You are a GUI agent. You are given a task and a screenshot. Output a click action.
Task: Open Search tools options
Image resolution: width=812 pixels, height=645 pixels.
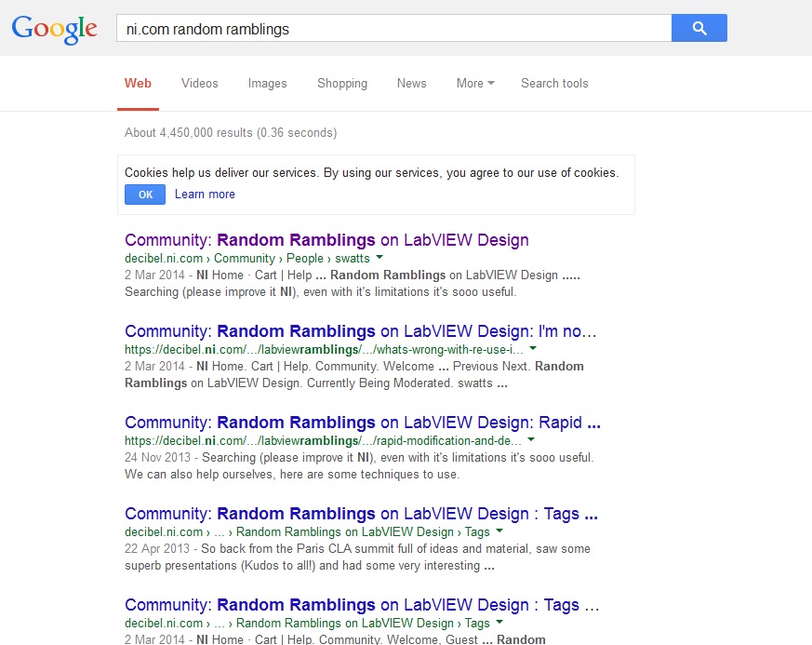click(554, 84)
